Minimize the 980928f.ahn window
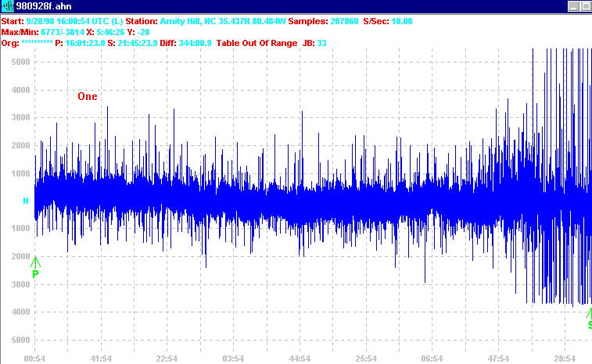The image size is (592, 364). [573, 6]
